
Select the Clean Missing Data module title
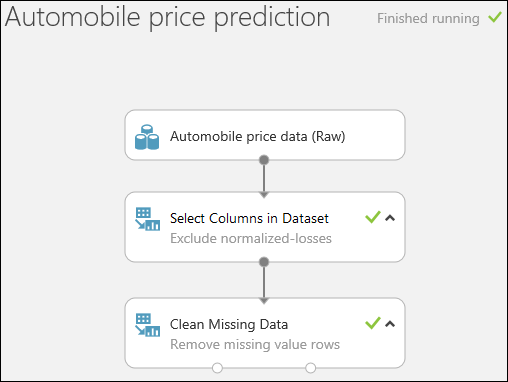(229, 324)
